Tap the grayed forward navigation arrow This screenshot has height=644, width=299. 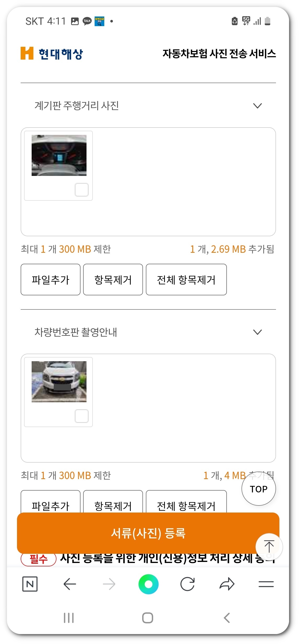[x=109, y=584]
